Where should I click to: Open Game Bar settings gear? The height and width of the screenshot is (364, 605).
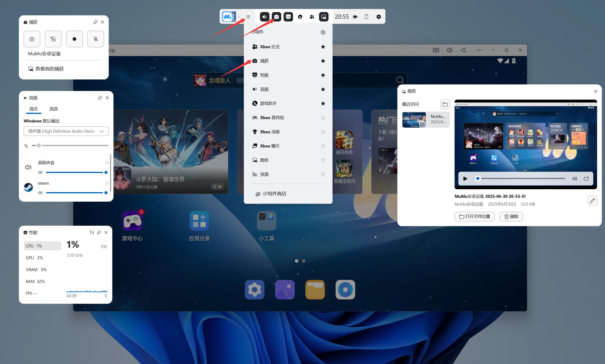point(378,17)
